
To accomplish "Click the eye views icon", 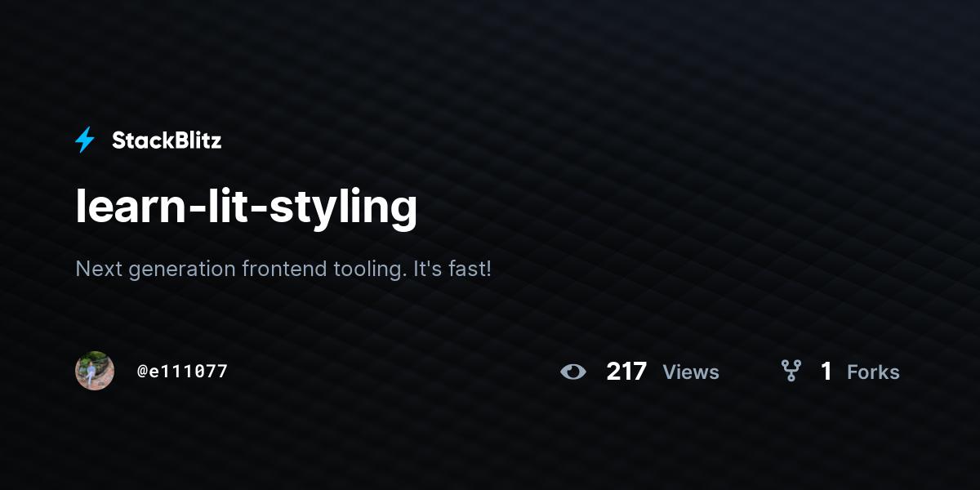I will pyautogui.click(x=573, y=372).
